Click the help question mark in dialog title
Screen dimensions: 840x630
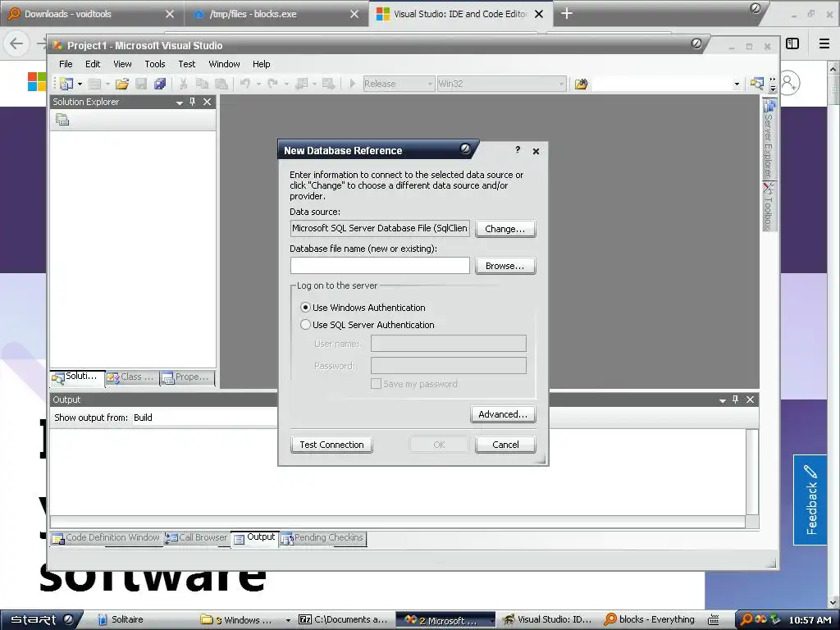tap(518, 150)
